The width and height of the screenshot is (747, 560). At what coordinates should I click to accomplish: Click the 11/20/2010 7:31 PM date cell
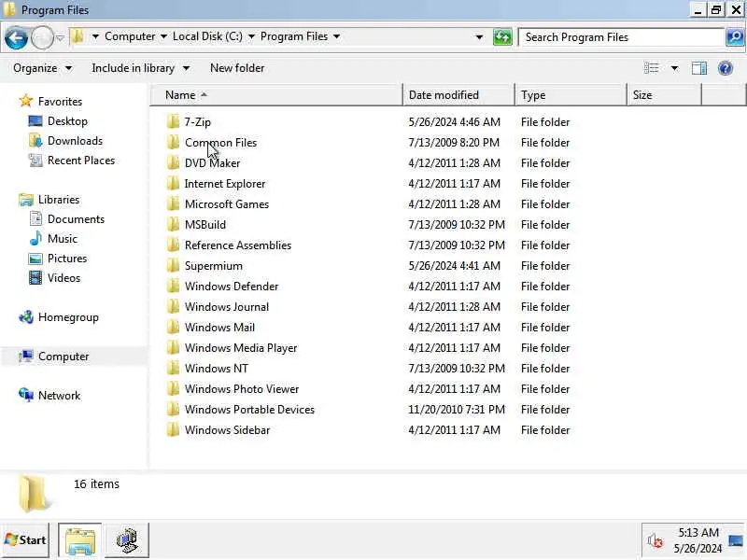click(x=457, y=409)
